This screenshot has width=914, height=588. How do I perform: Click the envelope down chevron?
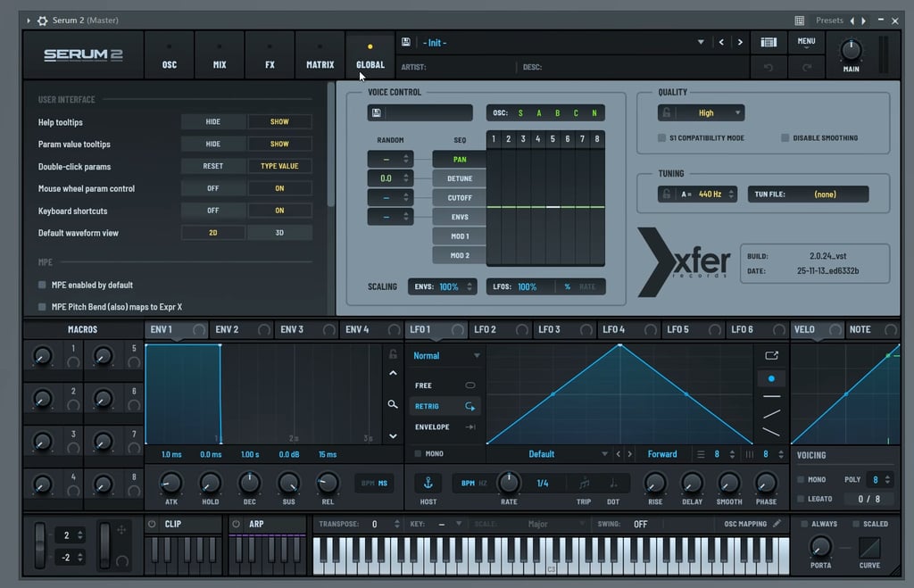(x=393, y=436)
